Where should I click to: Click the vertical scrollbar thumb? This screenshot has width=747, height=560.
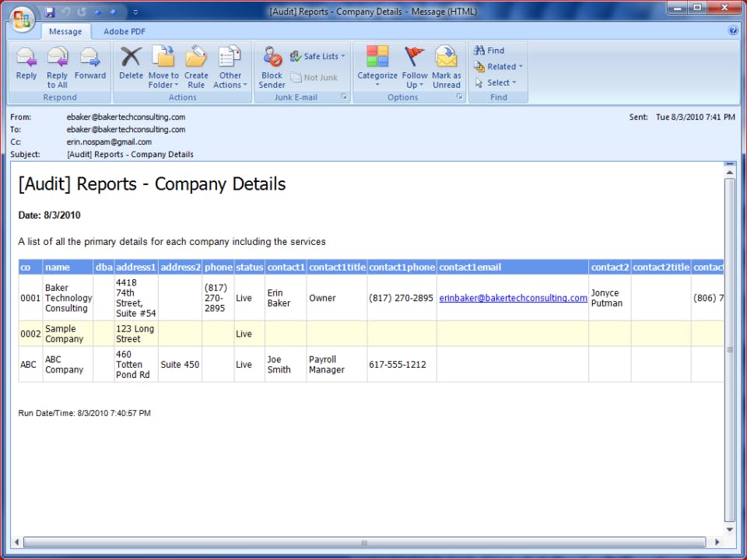click(729, 350)
